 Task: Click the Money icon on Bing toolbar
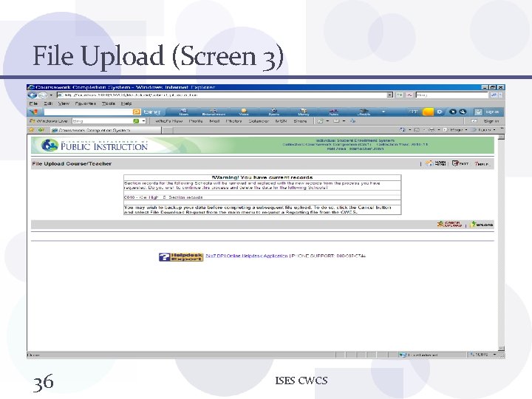point(304,112)
